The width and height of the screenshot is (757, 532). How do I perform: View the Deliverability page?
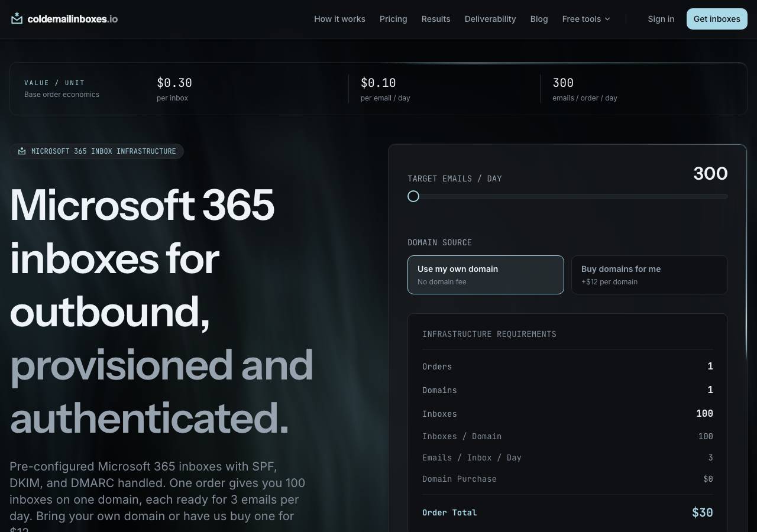click(490, 19)
